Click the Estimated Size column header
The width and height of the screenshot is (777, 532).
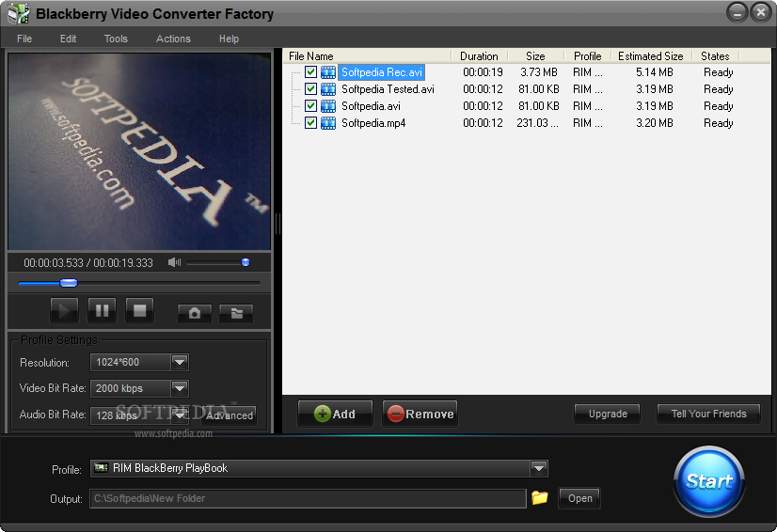[651, 56]
